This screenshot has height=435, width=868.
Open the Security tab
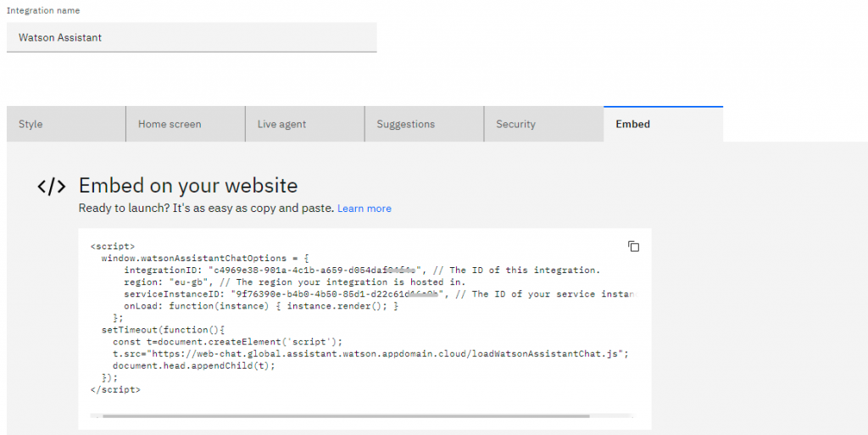[543, 124]
